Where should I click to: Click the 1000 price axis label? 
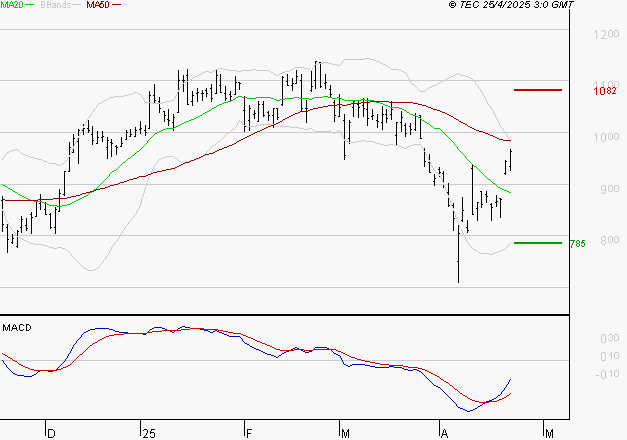[x=606, y=137]
